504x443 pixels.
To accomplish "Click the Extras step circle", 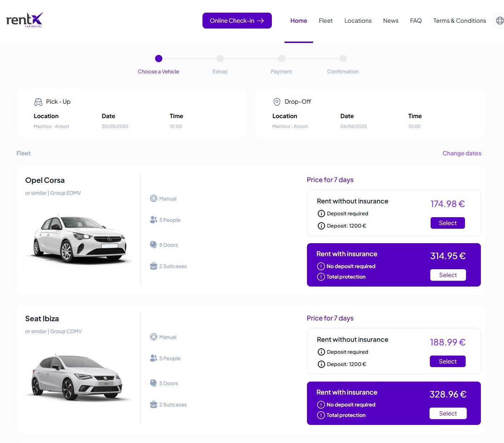I will click(220, 59).
